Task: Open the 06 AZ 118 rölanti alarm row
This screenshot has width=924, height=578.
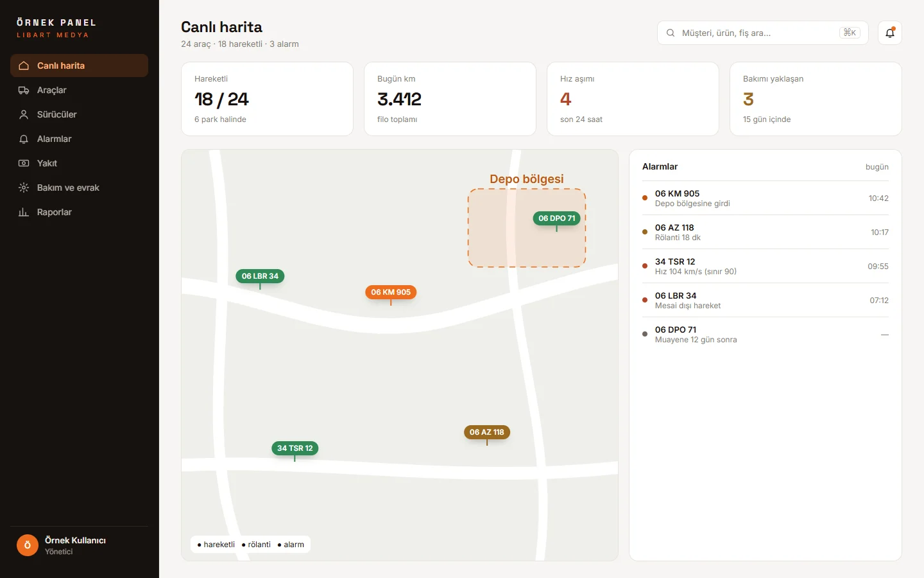Action: [x=766, y=232]
